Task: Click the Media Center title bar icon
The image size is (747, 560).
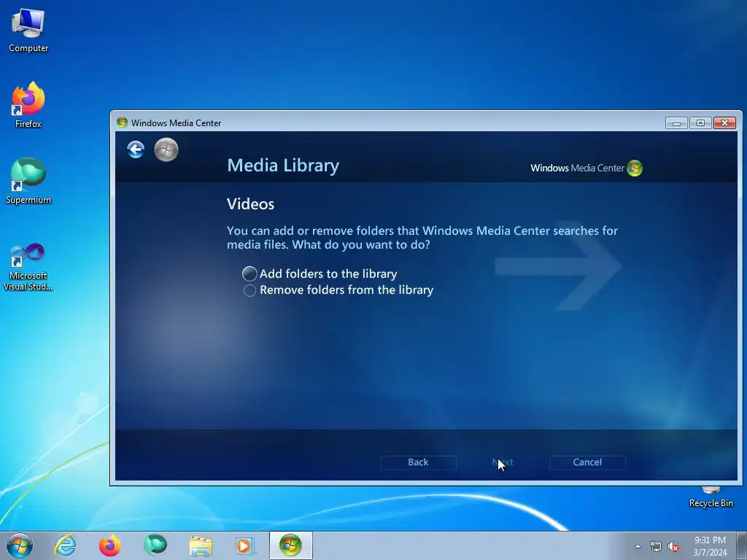Action: coord(122,122)
